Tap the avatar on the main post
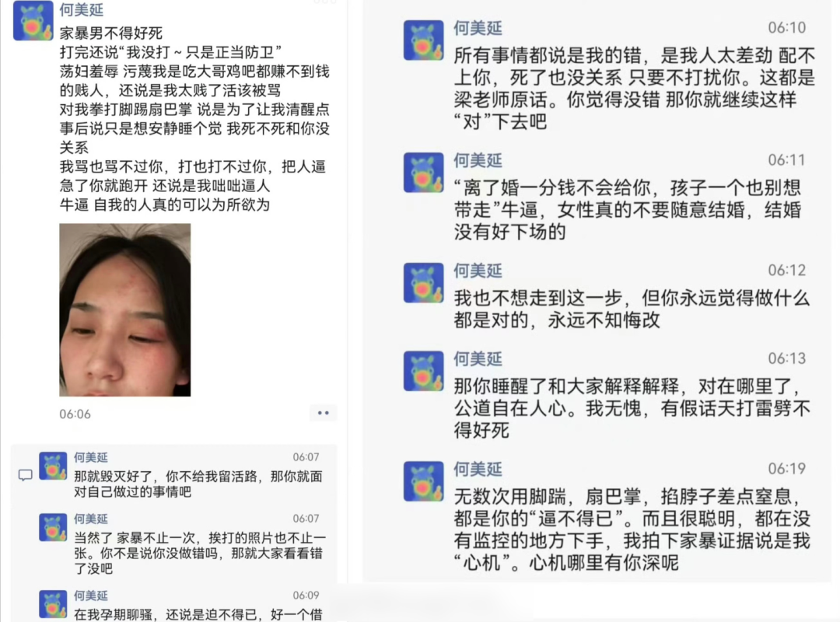The width and height of the screenshot is (840, 622). click(33, 21)
